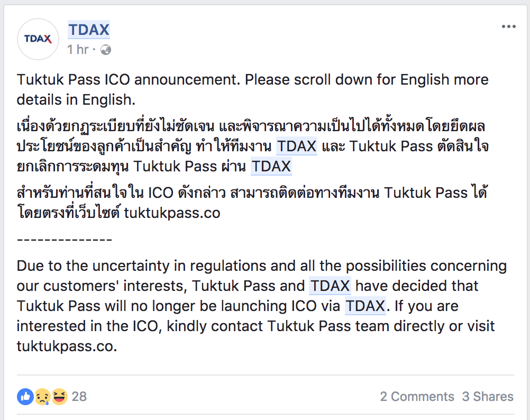This screenshot has width=530, height=420.
Task: Open 2 Comments
Action: point(417,396)
